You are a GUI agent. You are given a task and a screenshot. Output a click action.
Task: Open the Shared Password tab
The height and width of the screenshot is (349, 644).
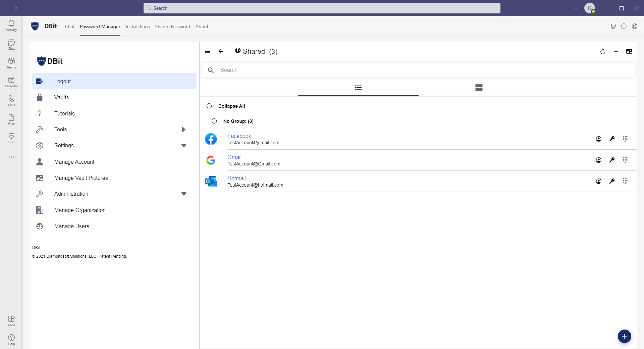click(x=172, y=27)
